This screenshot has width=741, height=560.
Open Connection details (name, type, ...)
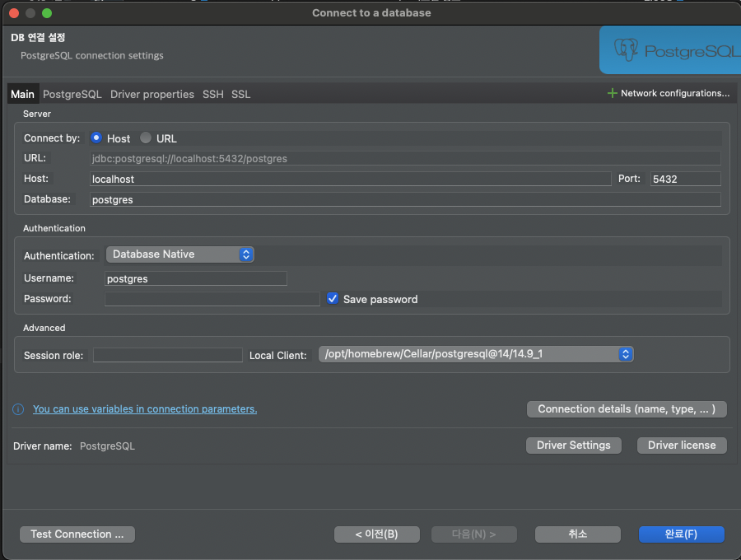point(627,409)
